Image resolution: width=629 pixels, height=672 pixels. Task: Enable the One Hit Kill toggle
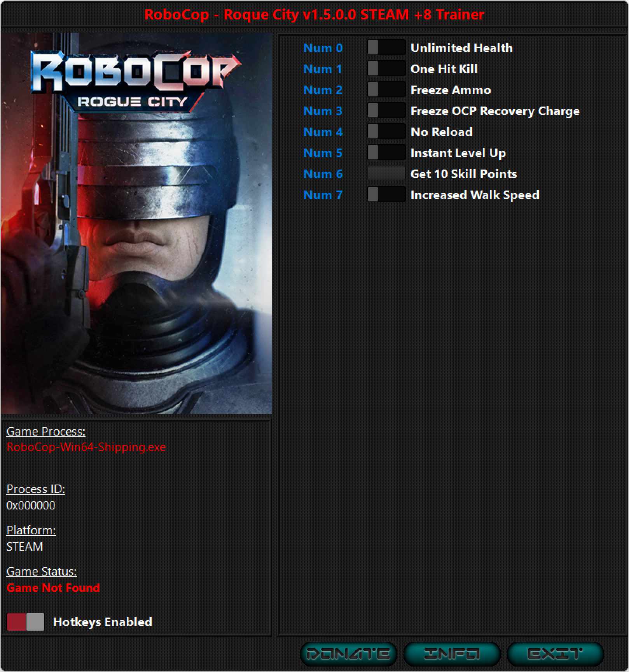pyautogui.click(x=386, y=69)
